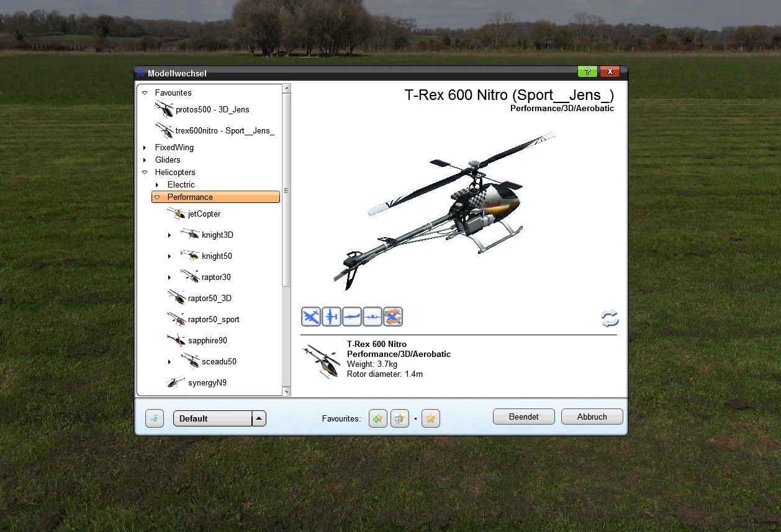The image size is (781, 532).
Task: Click the favourites star icon
Action: pyautogui.click(x=431, y=418)
